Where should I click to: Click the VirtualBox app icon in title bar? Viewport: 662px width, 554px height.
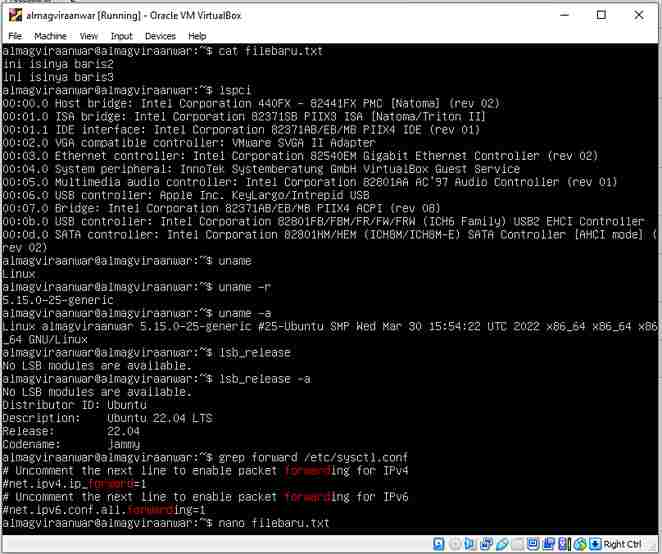(x=15, y=15)
